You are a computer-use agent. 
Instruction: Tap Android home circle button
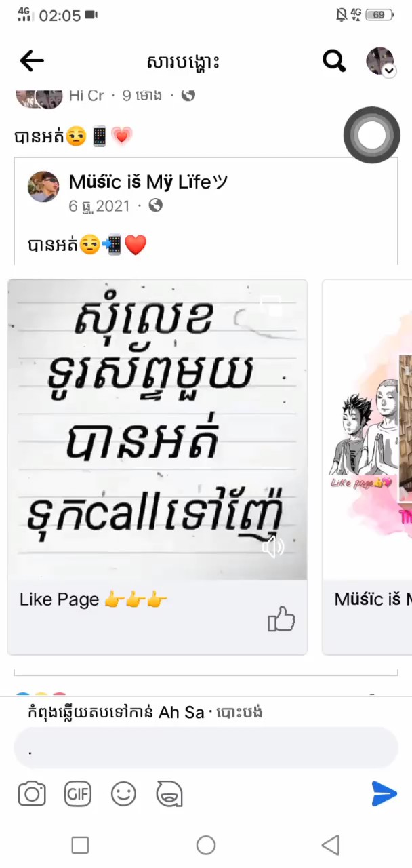(206, 845)
